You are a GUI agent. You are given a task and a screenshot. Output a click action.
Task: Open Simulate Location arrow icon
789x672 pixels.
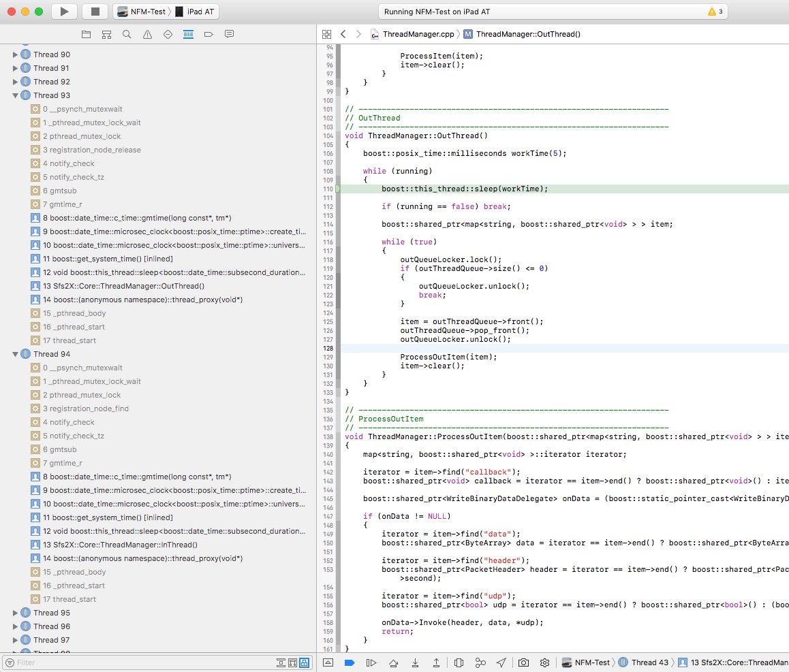tap(501, 662)
